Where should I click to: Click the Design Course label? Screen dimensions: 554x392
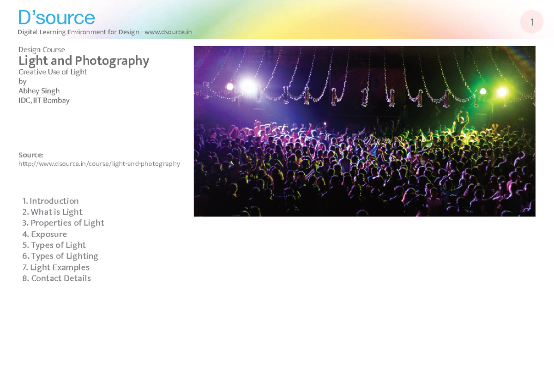click(x=42, y=49)
